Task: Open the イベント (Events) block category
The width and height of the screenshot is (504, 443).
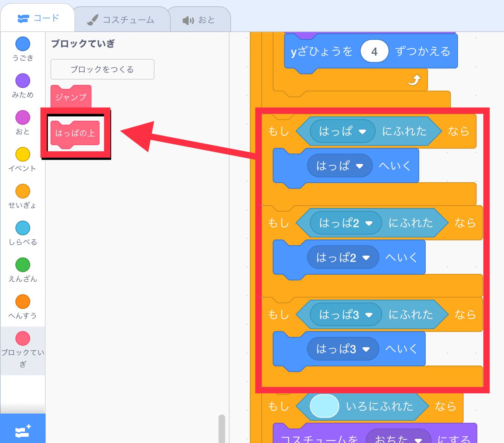Action: (23, 158)
